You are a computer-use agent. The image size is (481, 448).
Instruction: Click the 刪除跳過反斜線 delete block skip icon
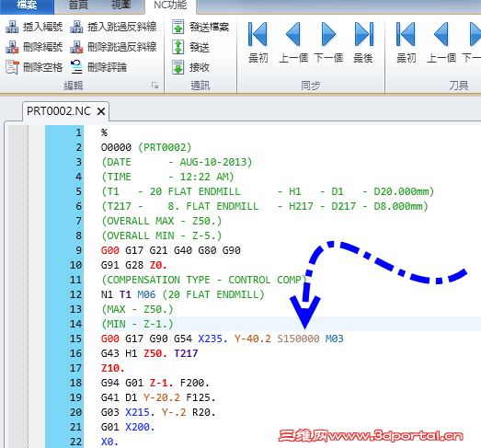76,47
